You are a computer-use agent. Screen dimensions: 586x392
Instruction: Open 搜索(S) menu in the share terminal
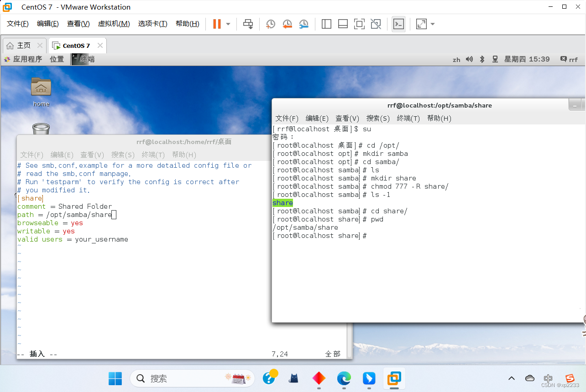378,118
